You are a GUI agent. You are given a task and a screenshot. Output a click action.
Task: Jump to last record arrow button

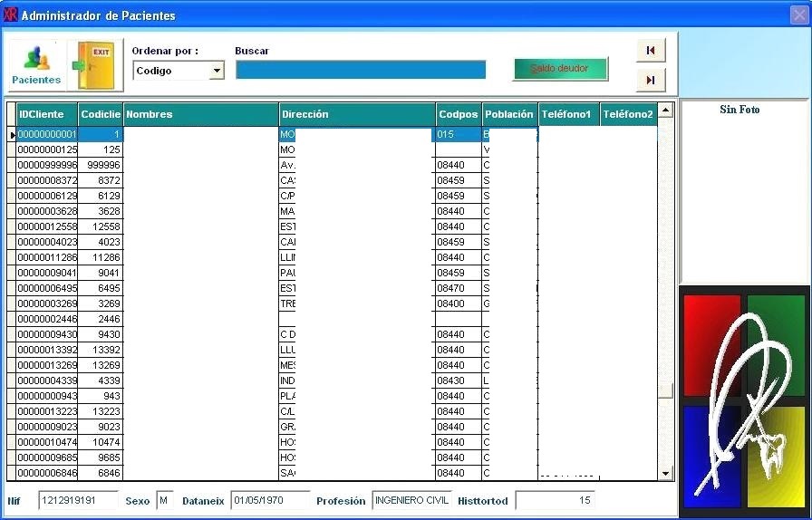pyautogui.click(x=651, y=81)
